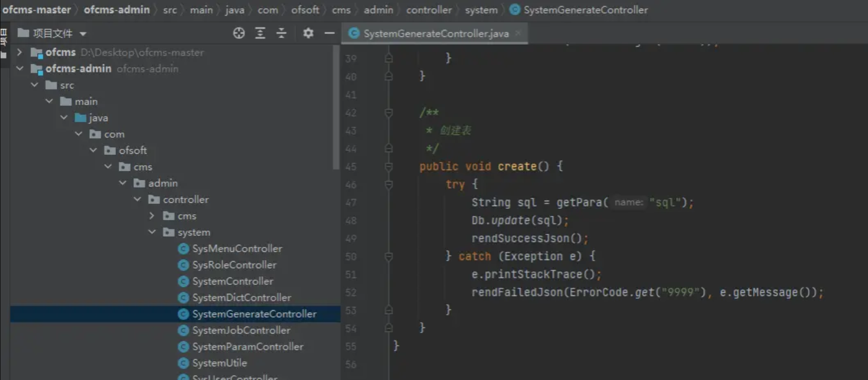
Task: Open SystemController class
Action: [233, 281]
